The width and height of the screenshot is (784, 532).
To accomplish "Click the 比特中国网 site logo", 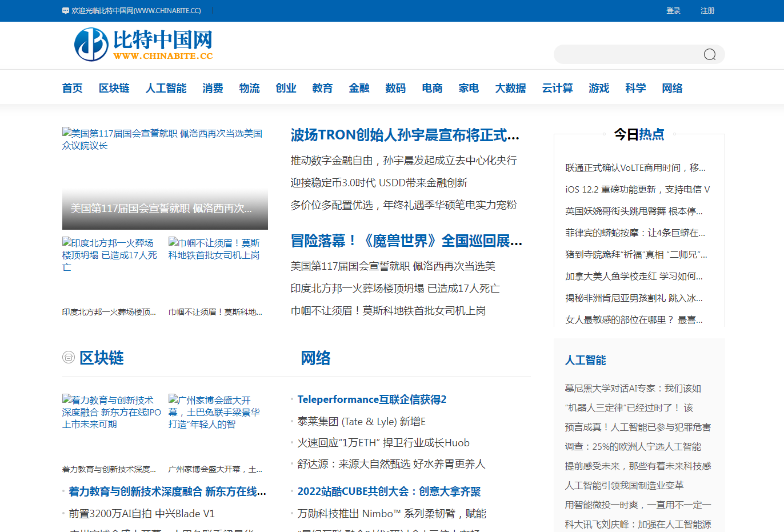I will point(143,45).
